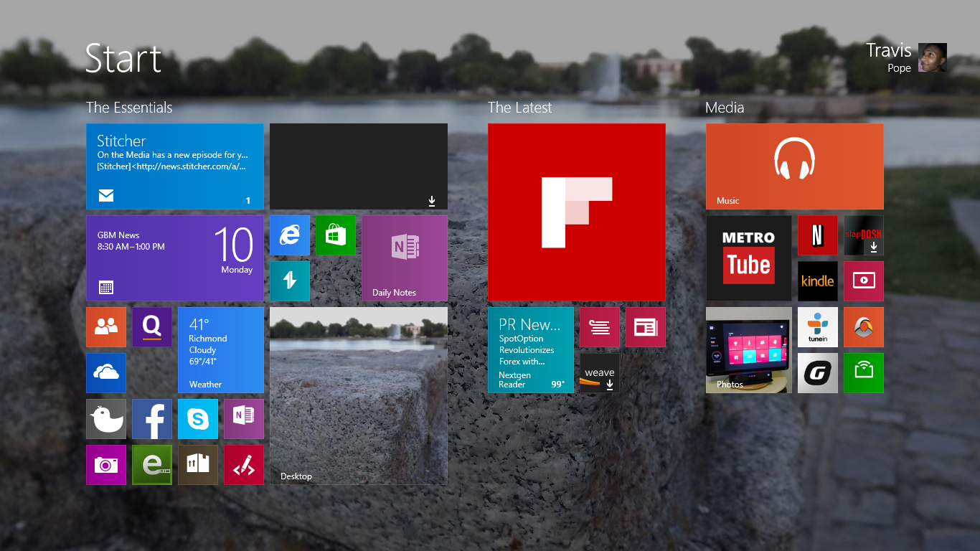Open the green e app tile
Image resolution: width=980 pixels, height=551 pixels.
pos(152,465)
